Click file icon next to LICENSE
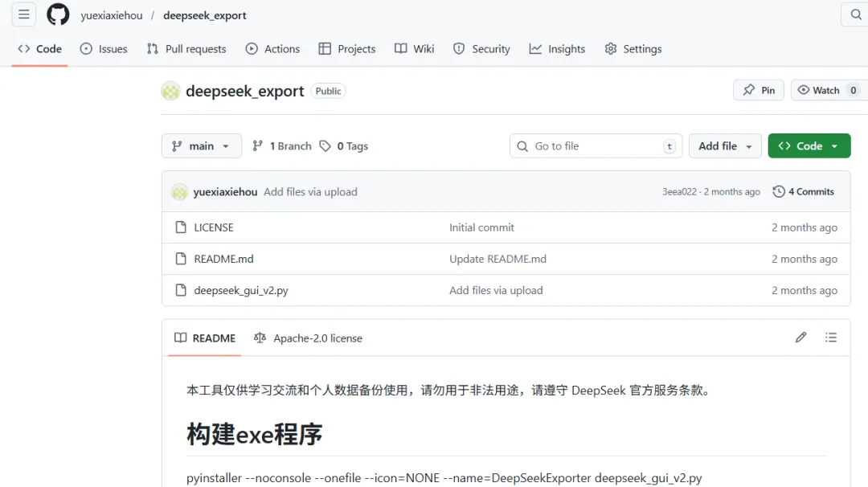868x487 pixels. coord(181,227)
